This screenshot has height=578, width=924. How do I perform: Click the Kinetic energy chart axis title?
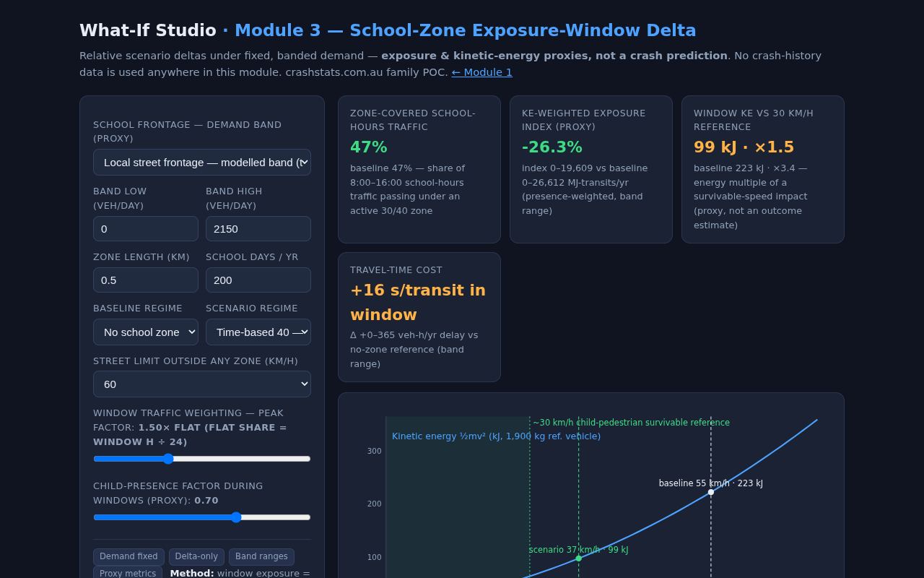point(496,436)
